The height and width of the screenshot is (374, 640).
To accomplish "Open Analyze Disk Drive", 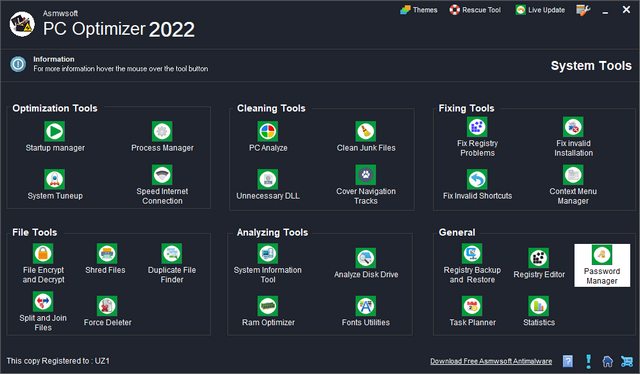I will coord(366,264).
